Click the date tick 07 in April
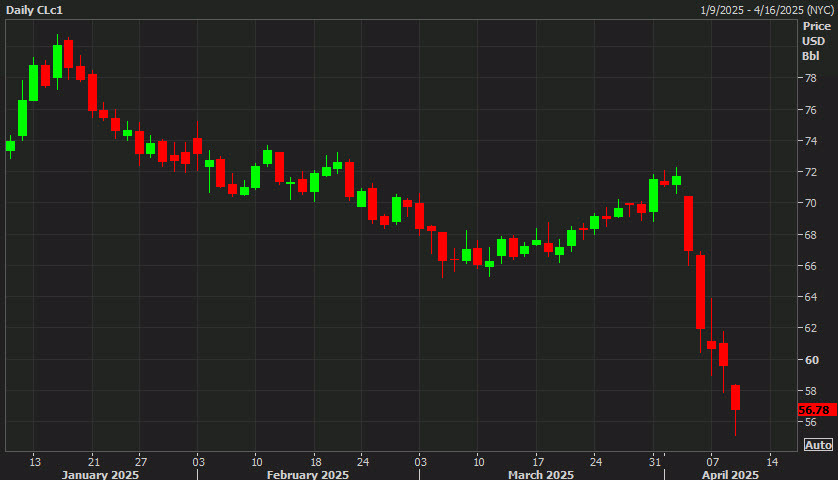838x480 pixels. point(712,462)
